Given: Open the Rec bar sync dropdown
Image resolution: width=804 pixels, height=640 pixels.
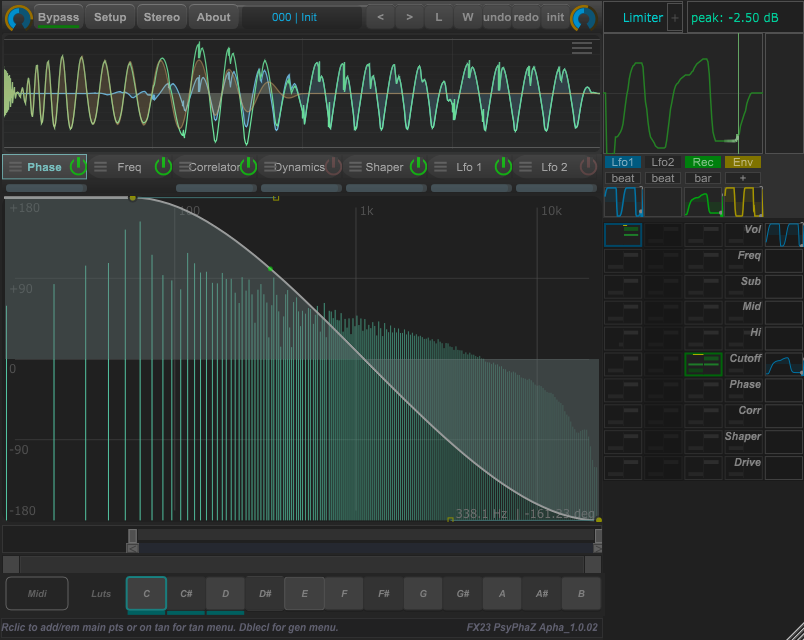Looking at the screenshot, I should coord(703,178).
